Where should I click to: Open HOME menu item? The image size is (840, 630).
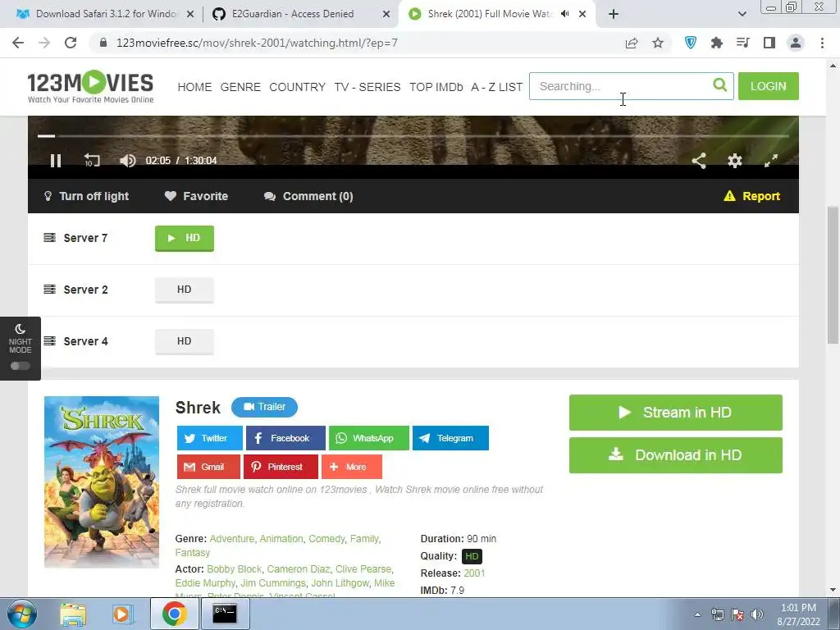[194, 87]
